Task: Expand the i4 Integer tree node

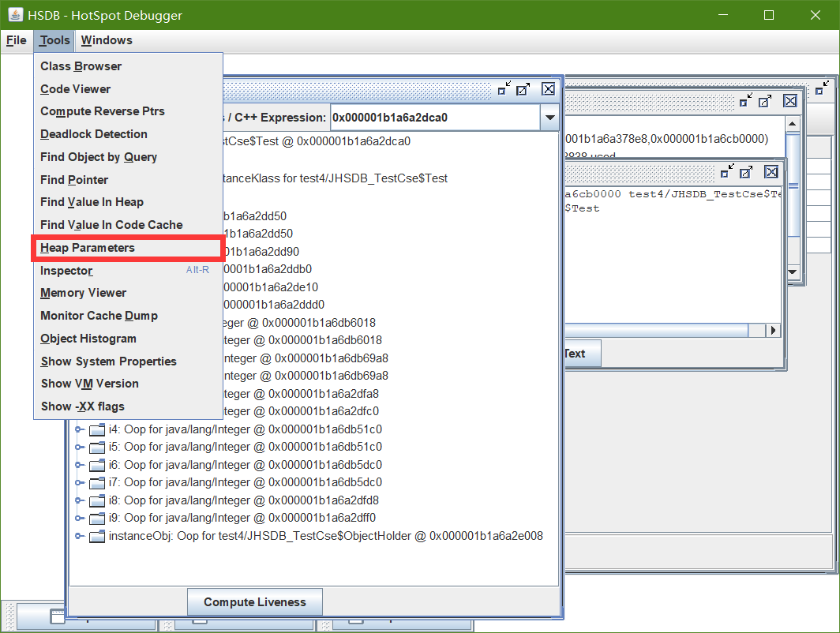Action: [x=79, y=429]
